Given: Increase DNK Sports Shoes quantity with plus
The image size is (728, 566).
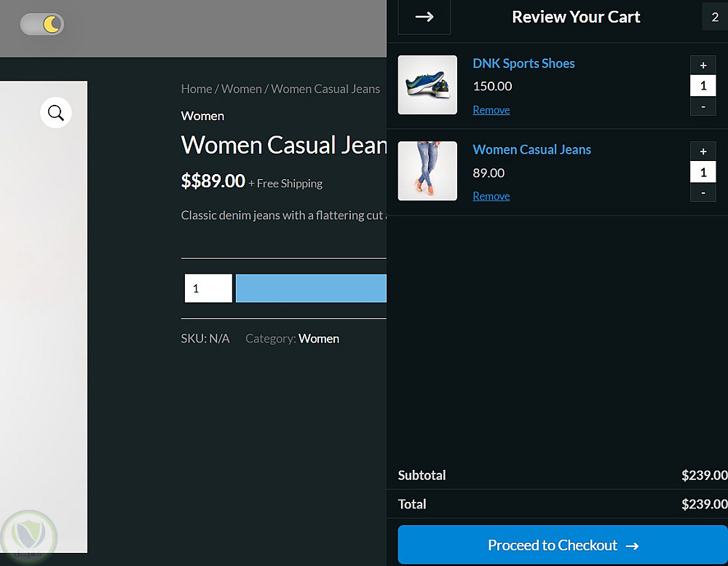Looking at the screenshot, I should 703,65.
